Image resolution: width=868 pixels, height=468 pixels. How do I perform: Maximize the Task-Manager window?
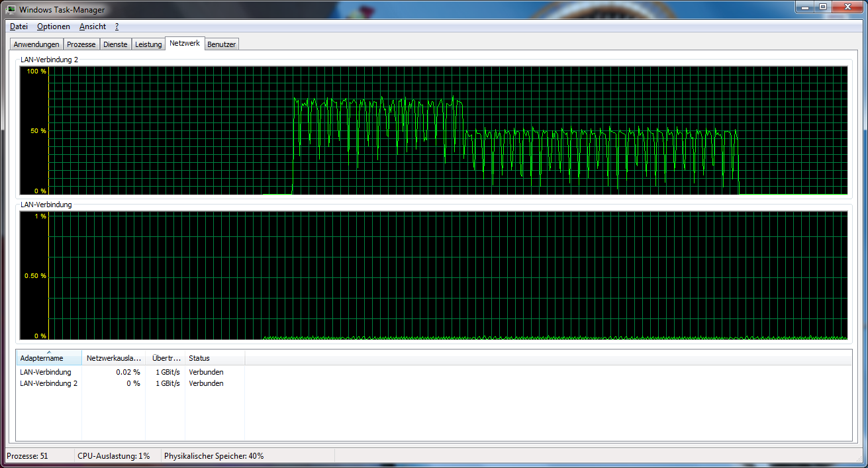pos(823,7)
